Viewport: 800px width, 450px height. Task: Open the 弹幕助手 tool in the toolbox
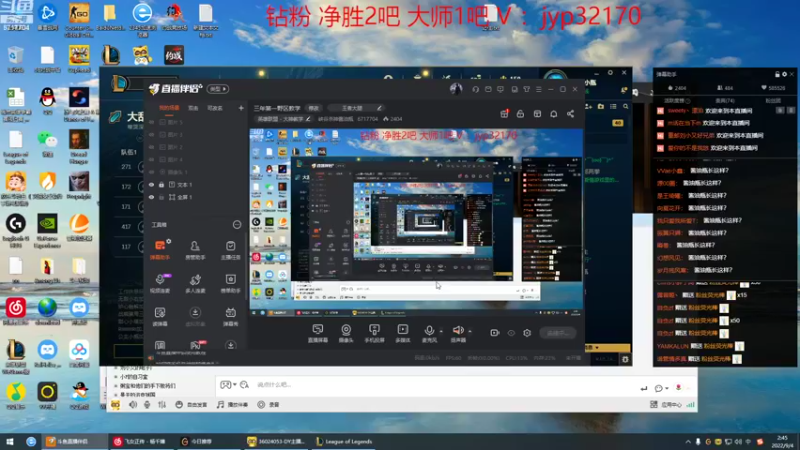(160, 249)
